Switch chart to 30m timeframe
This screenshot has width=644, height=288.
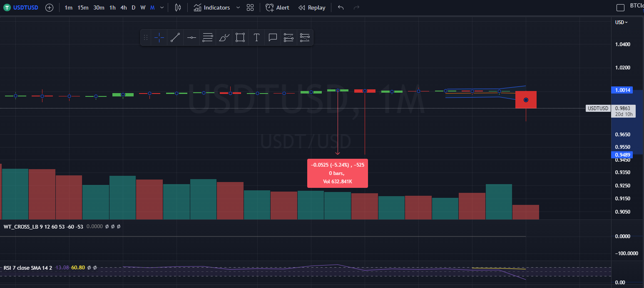click(99, 7)
